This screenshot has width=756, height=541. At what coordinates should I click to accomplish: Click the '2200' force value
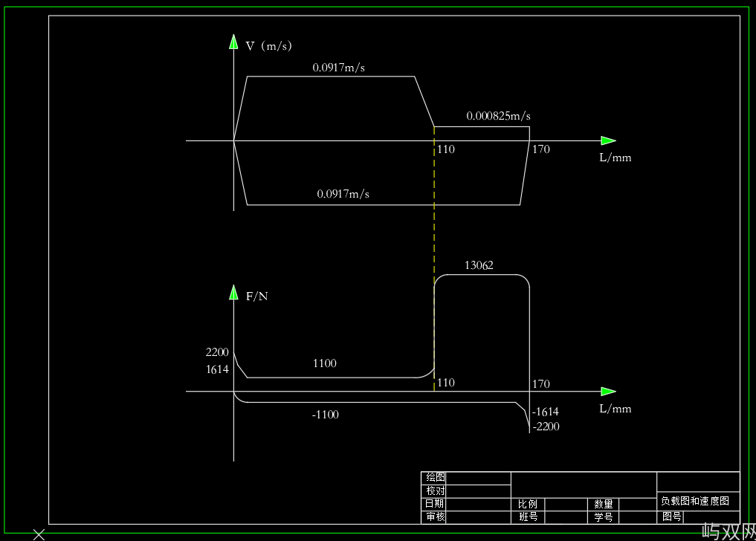coord(217,352)
